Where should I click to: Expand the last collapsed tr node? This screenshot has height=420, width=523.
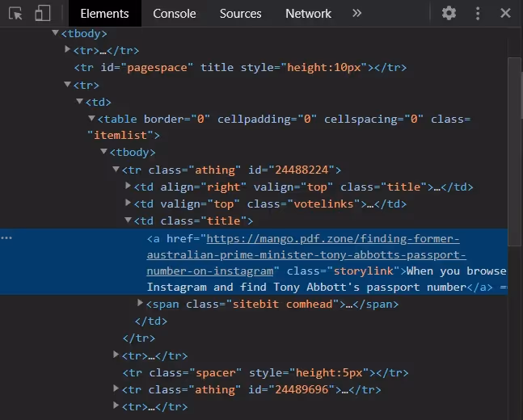click(x=116, y=405)
